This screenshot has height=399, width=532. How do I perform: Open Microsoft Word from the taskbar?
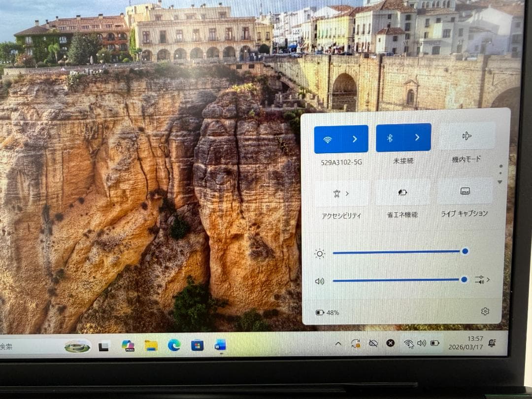(220, 345)
